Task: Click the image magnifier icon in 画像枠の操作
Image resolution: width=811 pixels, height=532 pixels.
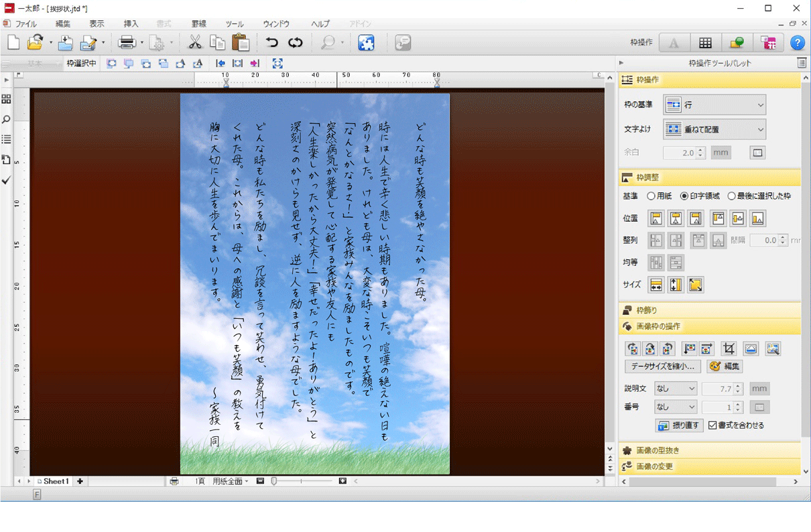Action: 773,348
